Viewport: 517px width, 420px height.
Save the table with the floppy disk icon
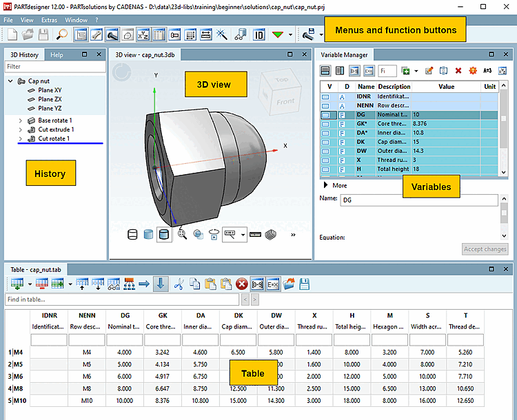304,283
